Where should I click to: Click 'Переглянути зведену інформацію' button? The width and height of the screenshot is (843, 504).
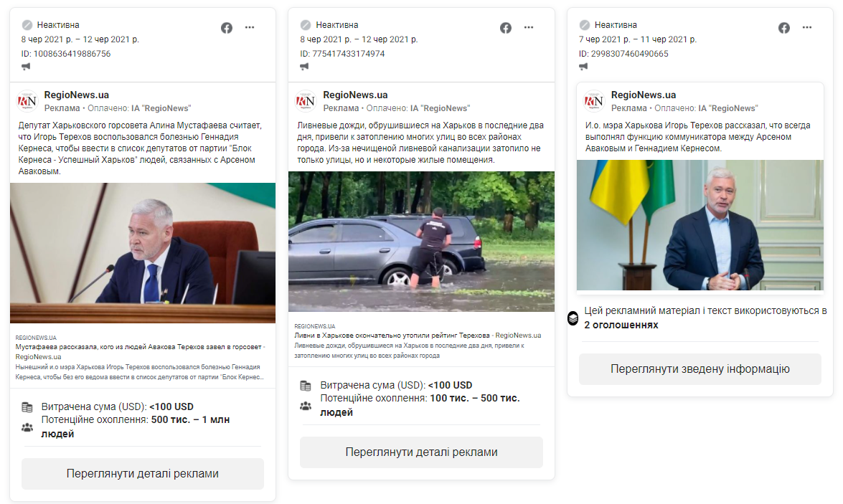[x=700, y=369]
